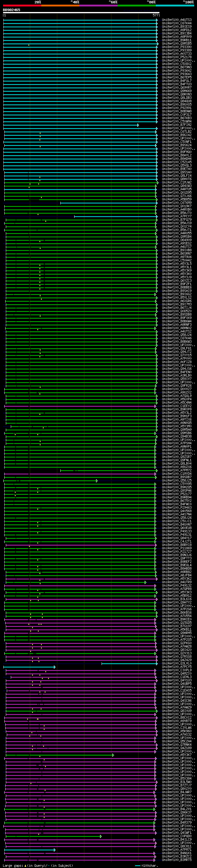Click the short green alignment bar of UniRef100_Q58J25
The height and width of the screenshot is (868, 197).
click(x=50, y=481)
